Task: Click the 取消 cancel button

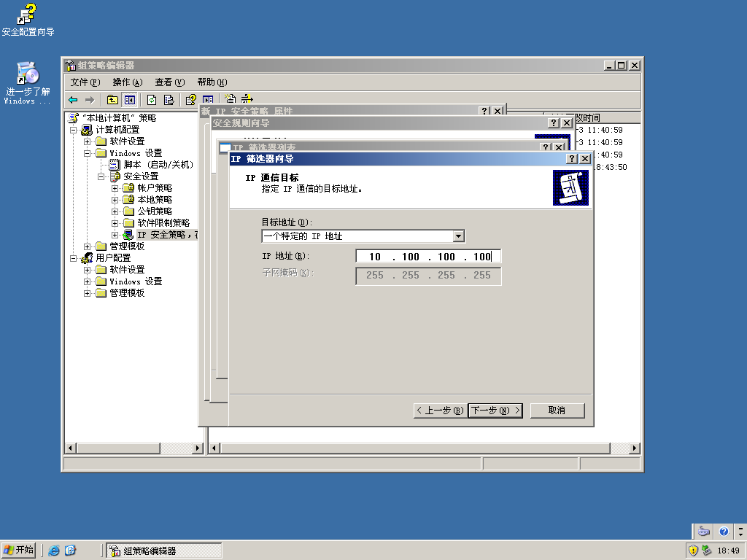Action: (x=557, y=411)
